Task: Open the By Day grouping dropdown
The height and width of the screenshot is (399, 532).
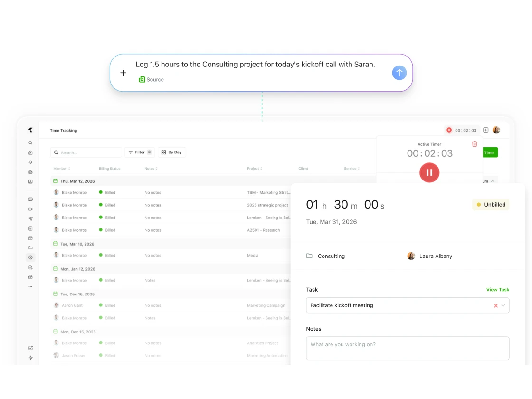Action: pyautogui.click(x=171, y=152)
